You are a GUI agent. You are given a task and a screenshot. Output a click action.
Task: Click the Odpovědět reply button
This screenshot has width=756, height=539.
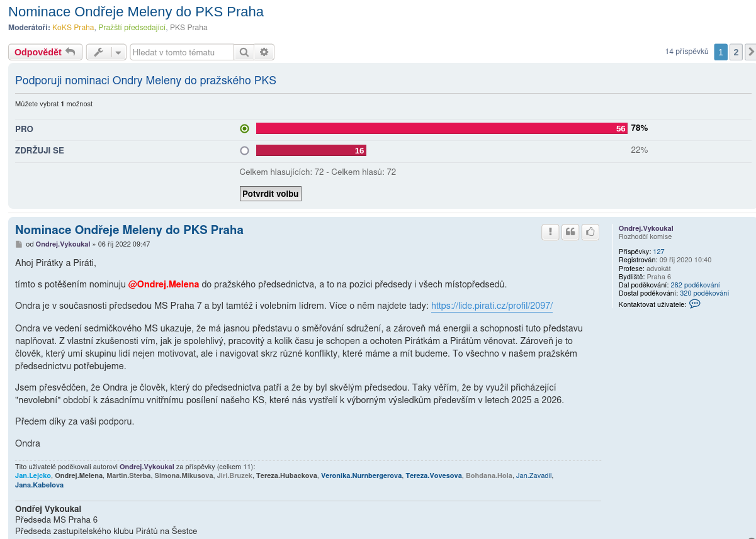[44, 52]
